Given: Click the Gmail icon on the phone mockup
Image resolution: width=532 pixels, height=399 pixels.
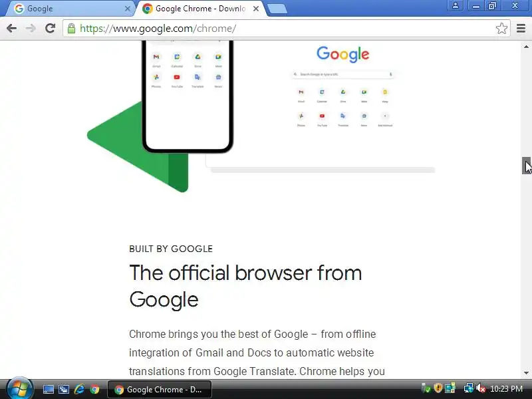Looking at the screenshot, I should (x=156, y=57).
